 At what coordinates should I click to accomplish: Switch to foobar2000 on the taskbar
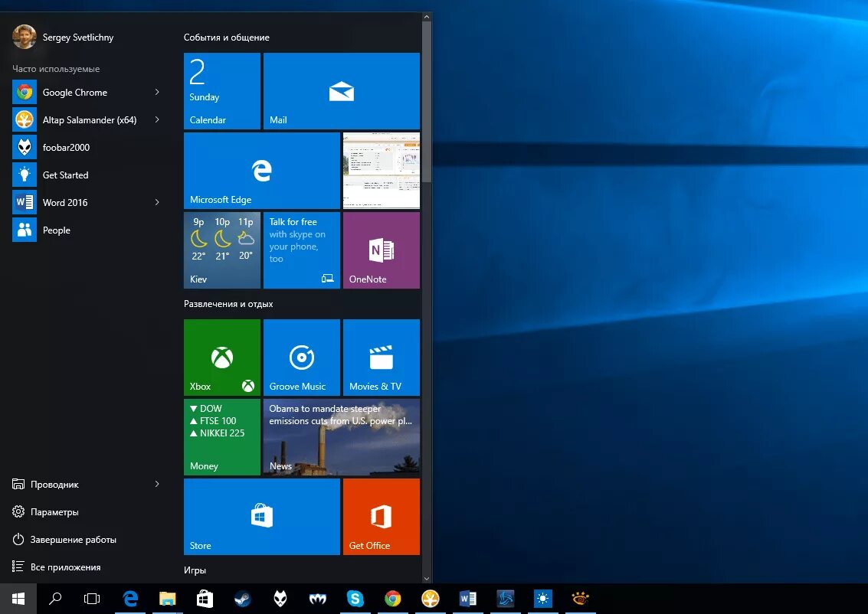(x=280, y=599)
